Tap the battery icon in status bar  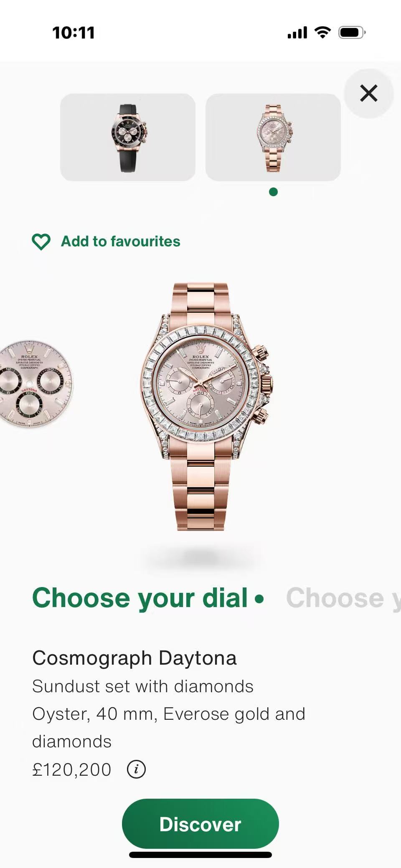coord(352,33)
